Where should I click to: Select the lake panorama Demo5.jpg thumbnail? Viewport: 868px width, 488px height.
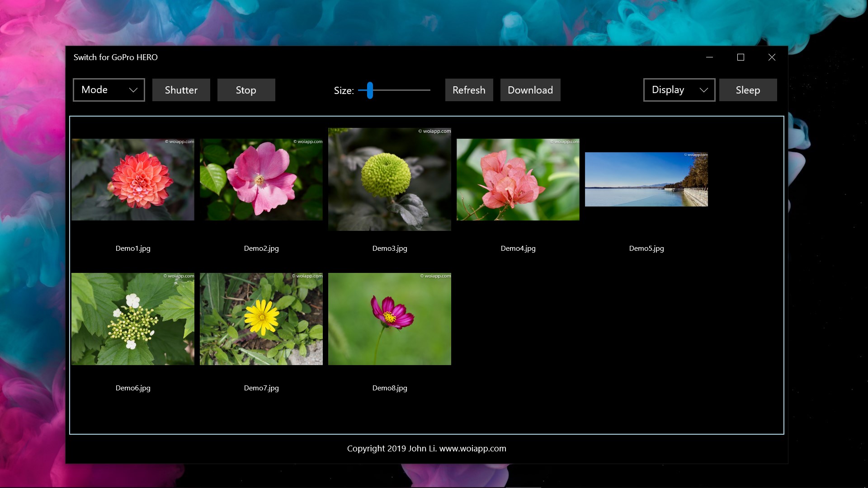646,180
